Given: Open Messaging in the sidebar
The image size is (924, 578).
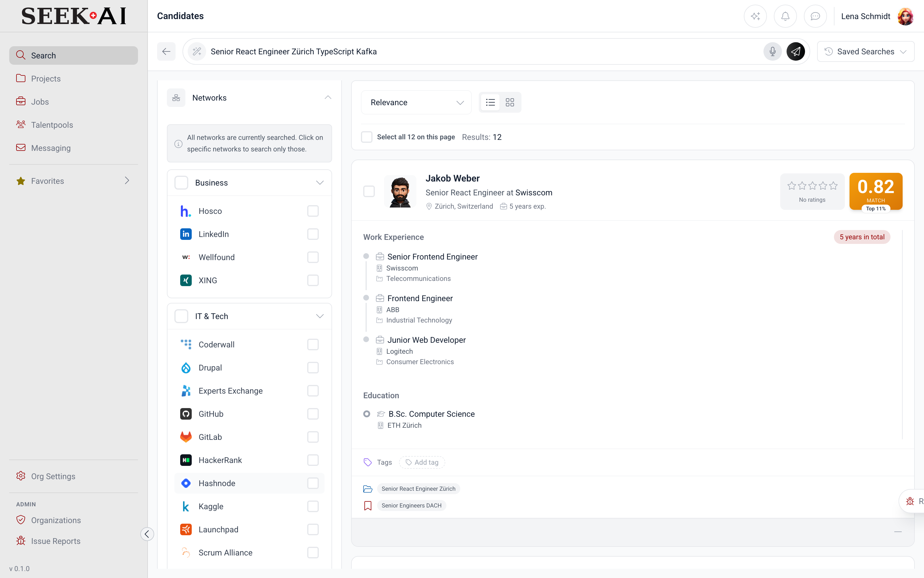Looking at the screenshot, I should click(73, 148).
